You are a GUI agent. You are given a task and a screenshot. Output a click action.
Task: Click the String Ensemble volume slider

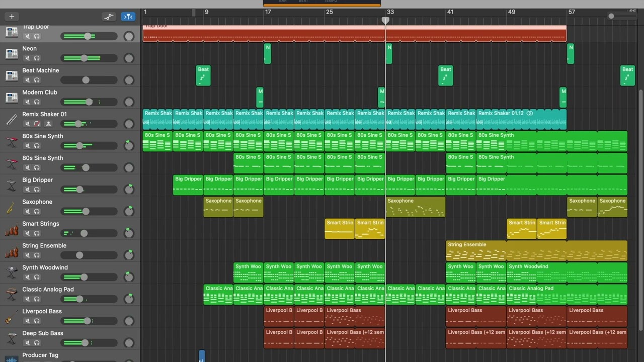coord(89,255)
